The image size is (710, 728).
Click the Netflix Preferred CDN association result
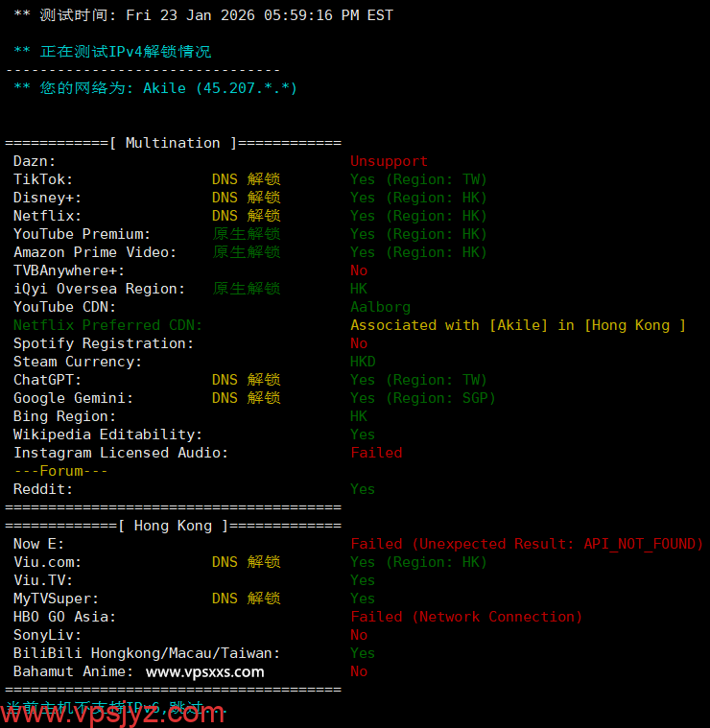[518, 325]
